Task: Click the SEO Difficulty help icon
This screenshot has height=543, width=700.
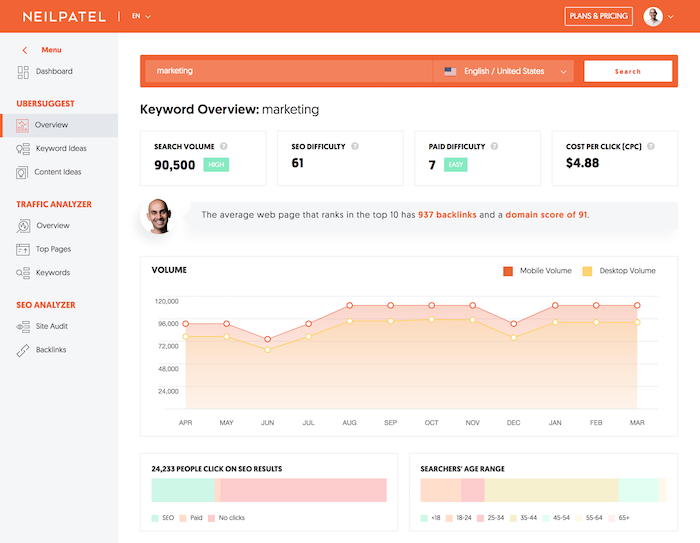Action: (355, 146)
